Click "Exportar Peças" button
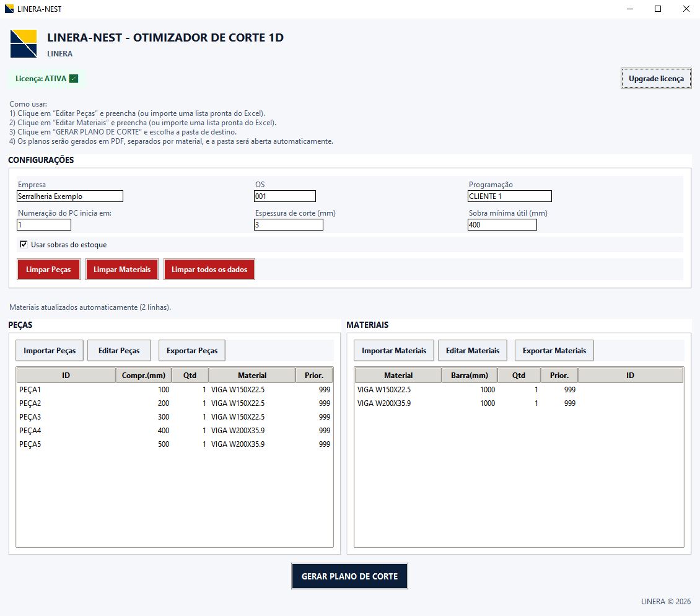The image size is (700, 616). (192, 350)
